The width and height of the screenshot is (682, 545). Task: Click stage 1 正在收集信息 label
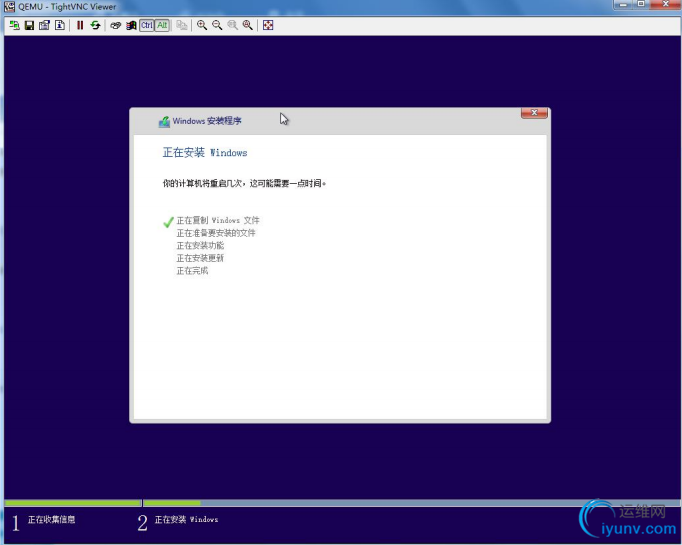[51, 519]
